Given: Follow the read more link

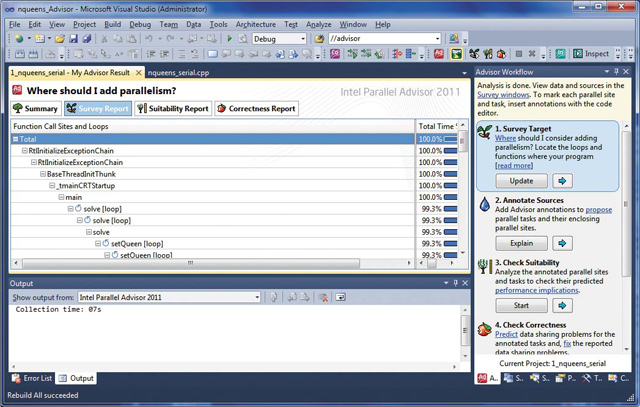Looking at the screenshot, I should (x=514, y=166).
